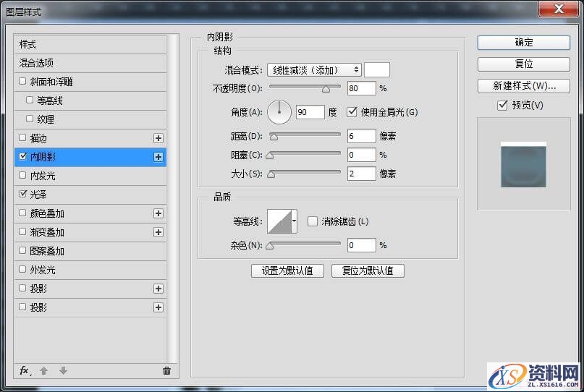Click the 距离 slider handle

[274, 137]
